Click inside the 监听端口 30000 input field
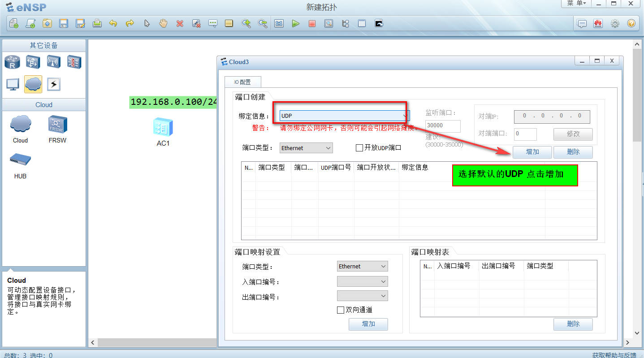The image size is (644, 358). [x=442, y=126]
